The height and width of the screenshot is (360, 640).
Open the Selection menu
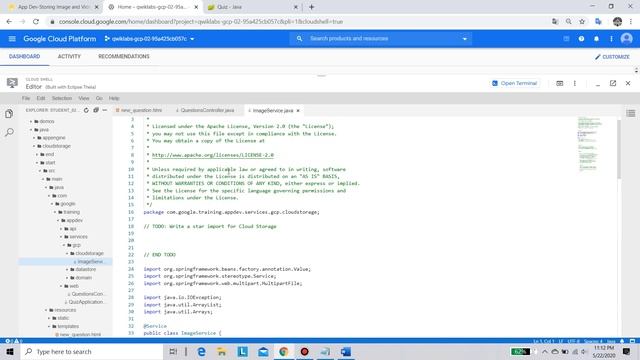[62, 98]
